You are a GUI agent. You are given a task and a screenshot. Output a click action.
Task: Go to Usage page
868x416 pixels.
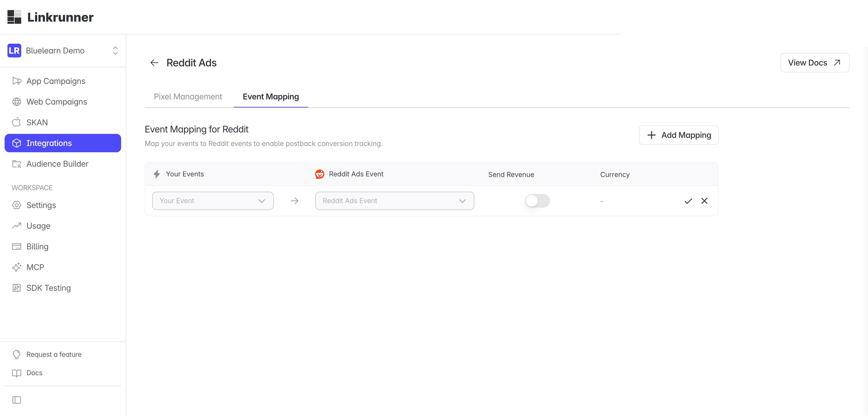(x=63, y=226)
